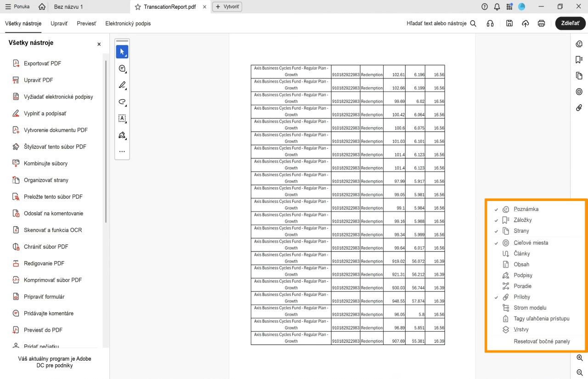Click the Zdieľať share button

pyautogui.click(x=570, y=23)
